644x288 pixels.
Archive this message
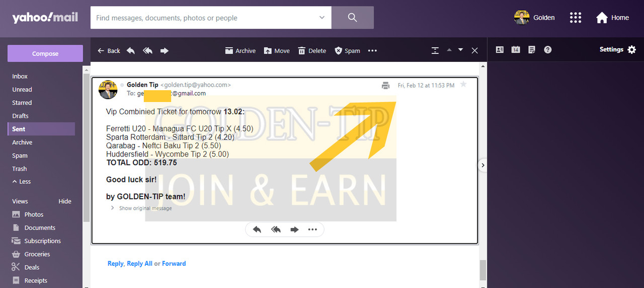click(x=240, y=51)
